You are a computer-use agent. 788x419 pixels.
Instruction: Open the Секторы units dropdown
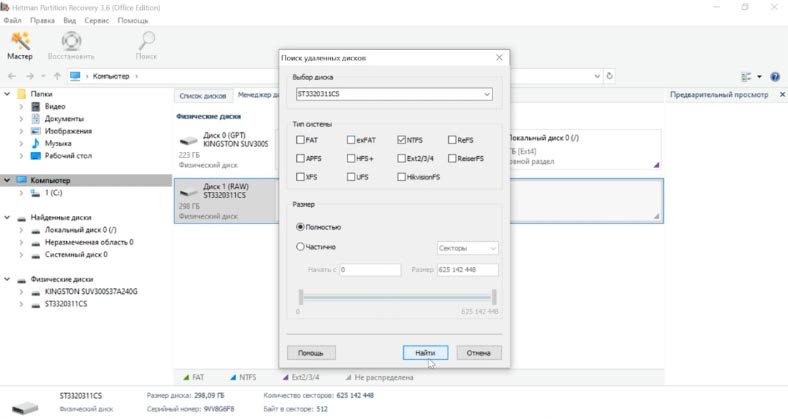(x=467, y=248)
